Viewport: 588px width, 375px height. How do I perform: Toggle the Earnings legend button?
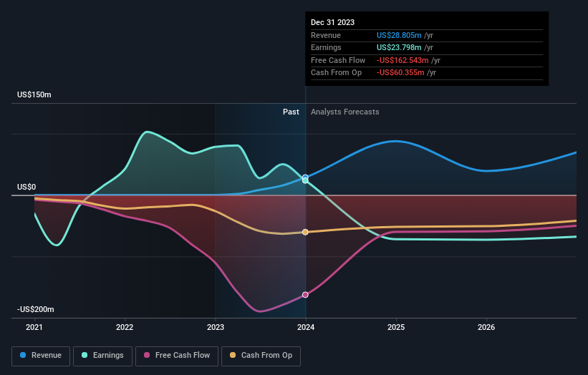(x=102, y=356)
